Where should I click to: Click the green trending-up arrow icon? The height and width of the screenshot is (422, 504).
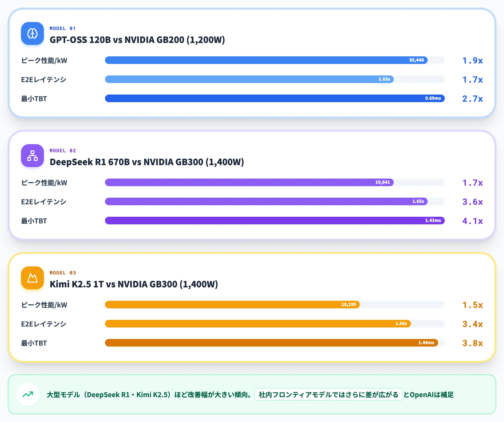28,394
